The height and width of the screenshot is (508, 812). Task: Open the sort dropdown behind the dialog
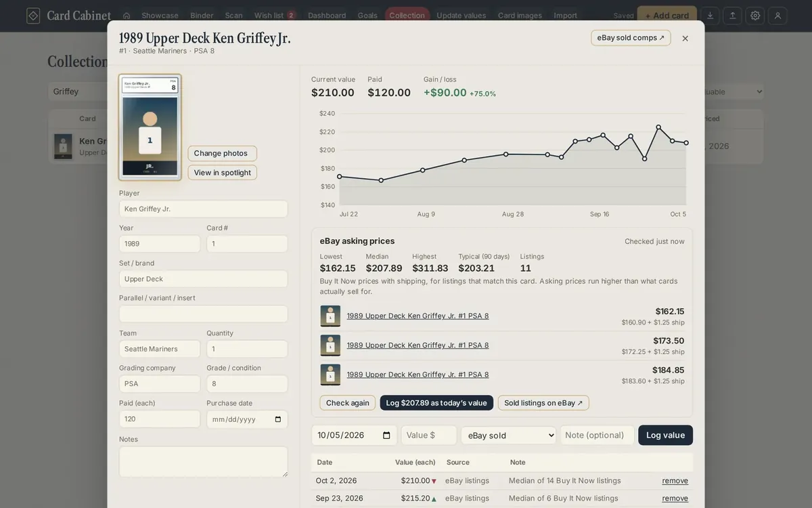coord(734,91)
